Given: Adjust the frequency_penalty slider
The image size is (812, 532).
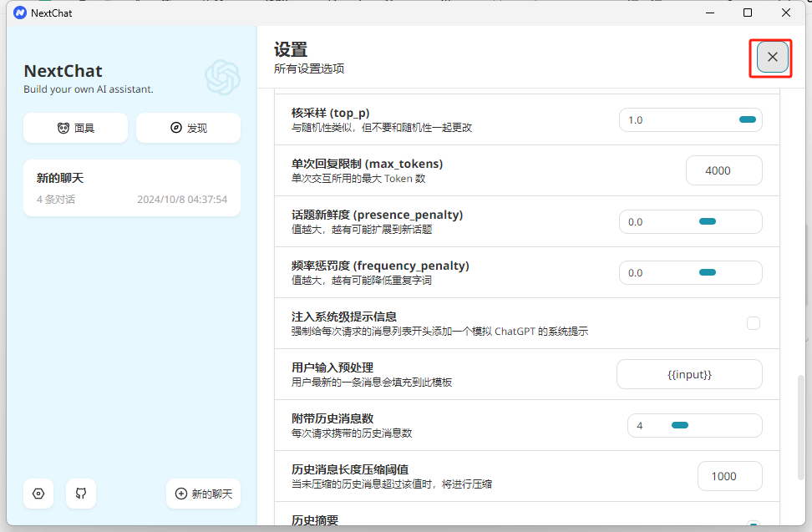Looking at the screenshot, I should click(691, 273).
